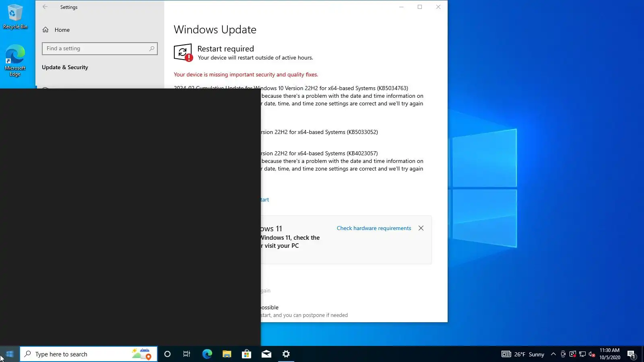Minimize the Settings window
The width and height of the screenshot is (644, 362).
pos(401,7)
